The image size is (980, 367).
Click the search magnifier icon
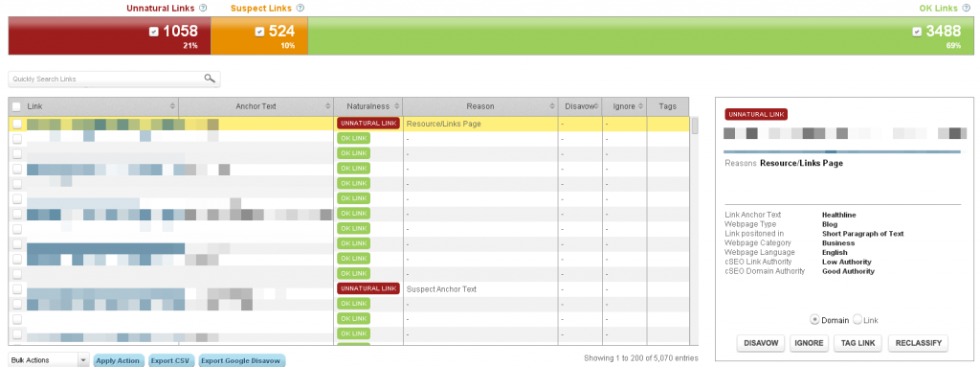pyautogui.click(x=210, y=79)
